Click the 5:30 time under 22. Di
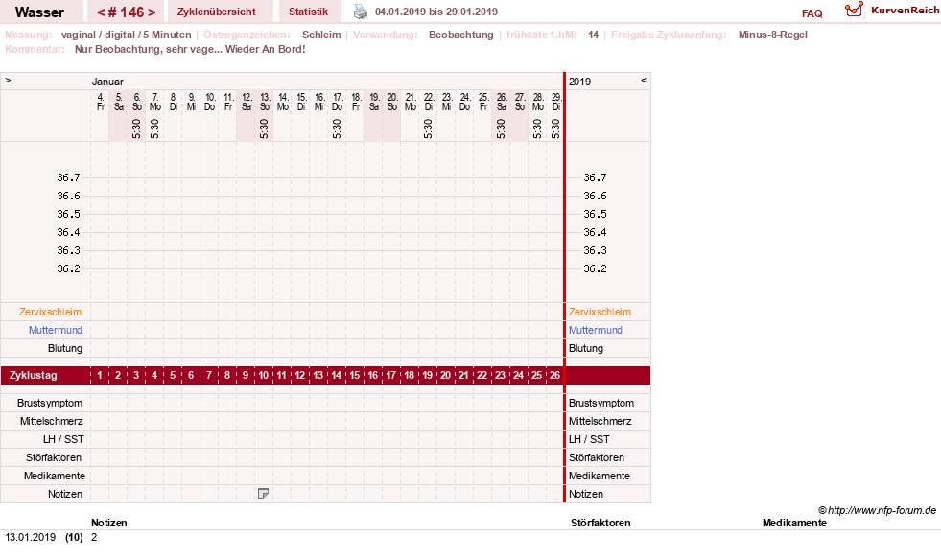 pyautogui.click(x=428, y=129)
